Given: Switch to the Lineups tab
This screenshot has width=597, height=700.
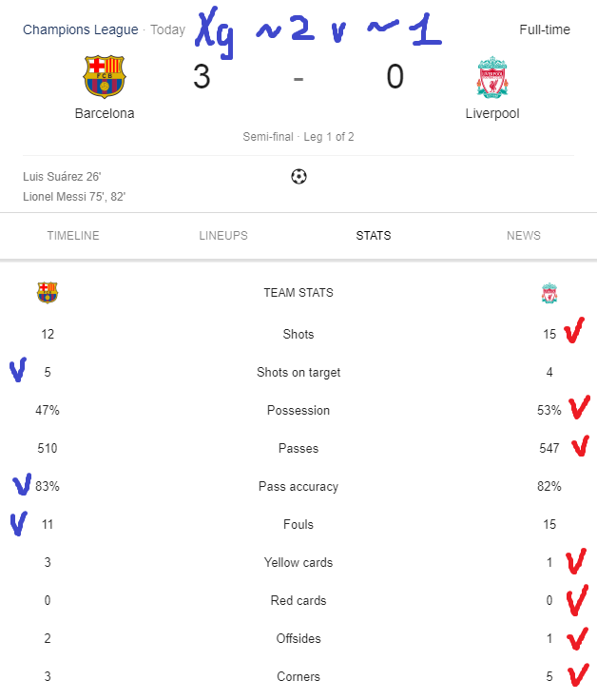Looking at the screenshot, I should pyautogui.click(x=223, y=236).
